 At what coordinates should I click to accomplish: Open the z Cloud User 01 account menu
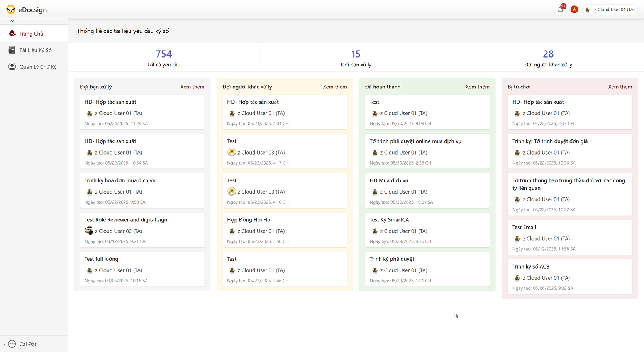click(x=610, y=10)
